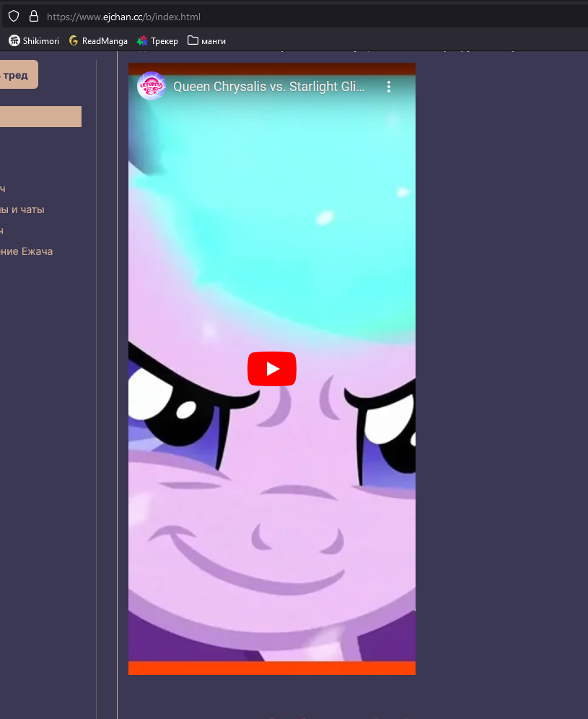This screenshot has height=719, width=588.
Task: Open the sidebar link ending in 'Ежача'
Action: tap(26, 251)
